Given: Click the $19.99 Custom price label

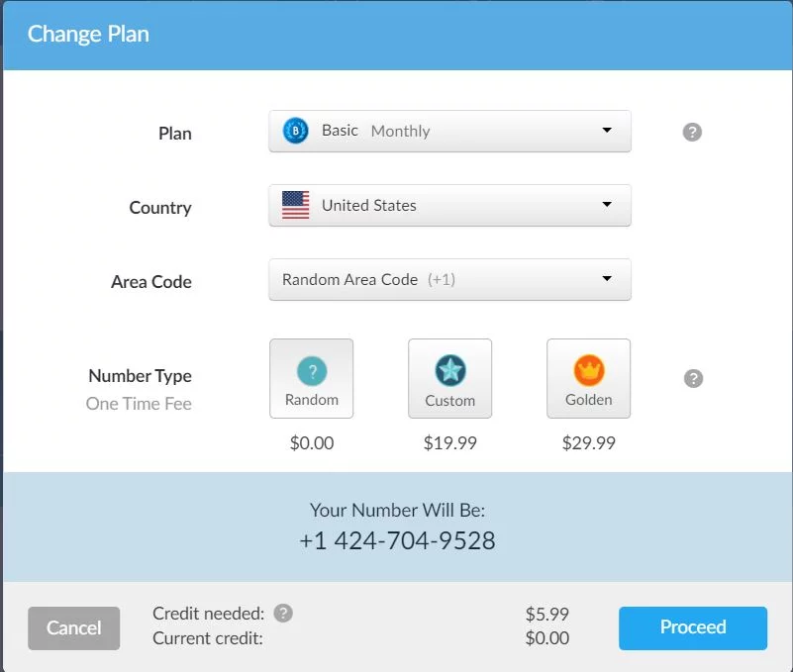Looking at the screenshot, I should pyautogui.click(x=450, y=443).
